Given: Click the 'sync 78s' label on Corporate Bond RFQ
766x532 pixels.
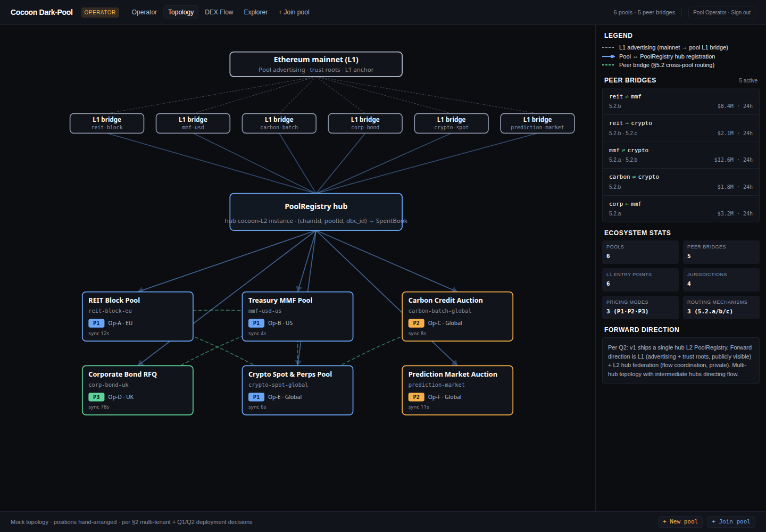Looking at the screenshot, I should 99,407.
